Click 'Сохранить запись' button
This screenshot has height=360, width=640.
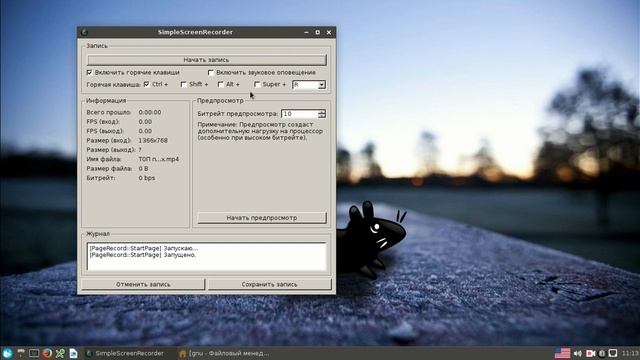[269, 284]
